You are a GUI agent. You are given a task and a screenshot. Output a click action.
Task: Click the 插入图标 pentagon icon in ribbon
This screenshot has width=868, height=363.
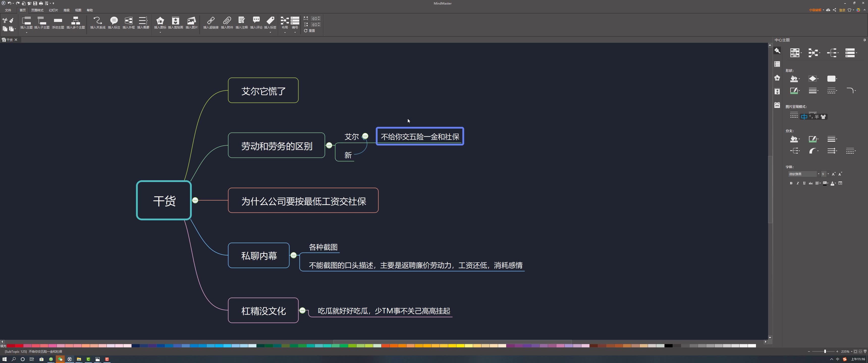click(160, 21)
